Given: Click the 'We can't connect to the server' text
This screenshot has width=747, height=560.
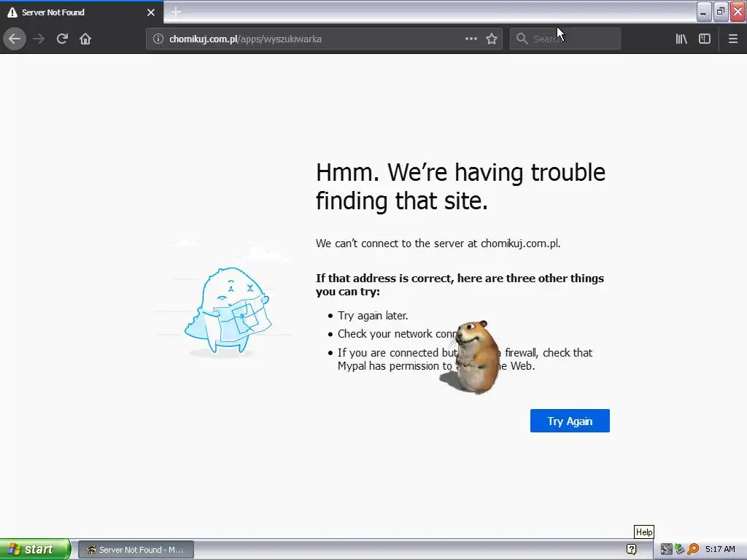Looking at the screenshot, I should pos(438,244).
